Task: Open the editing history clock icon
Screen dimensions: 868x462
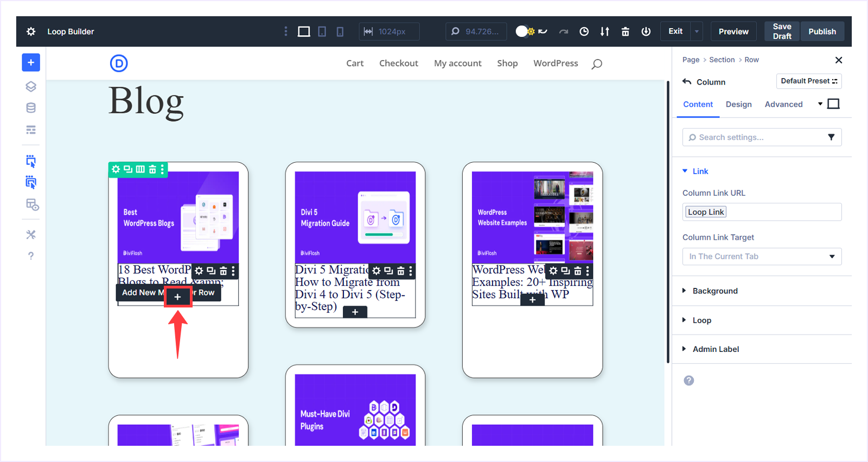Action: pos(584,31)
